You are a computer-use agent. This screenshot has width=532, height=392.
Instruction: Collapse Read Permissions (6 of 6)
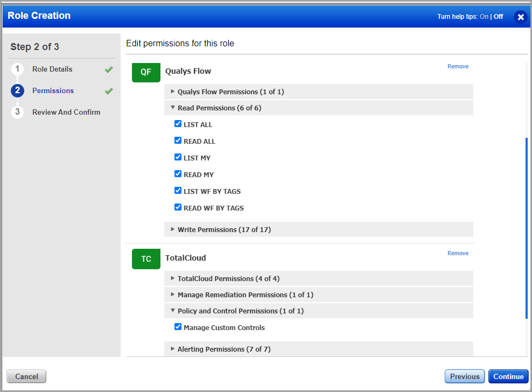[x=319, y=108]
